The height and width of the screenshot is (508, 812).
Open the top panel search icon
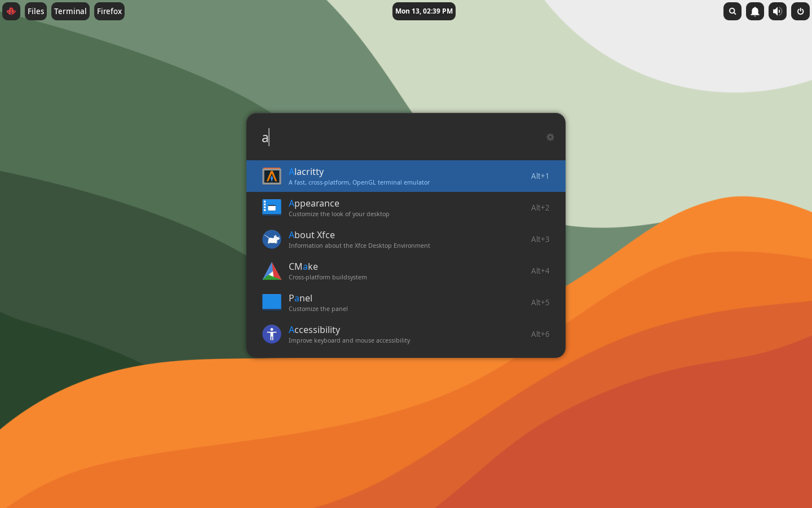pos(732,11)
